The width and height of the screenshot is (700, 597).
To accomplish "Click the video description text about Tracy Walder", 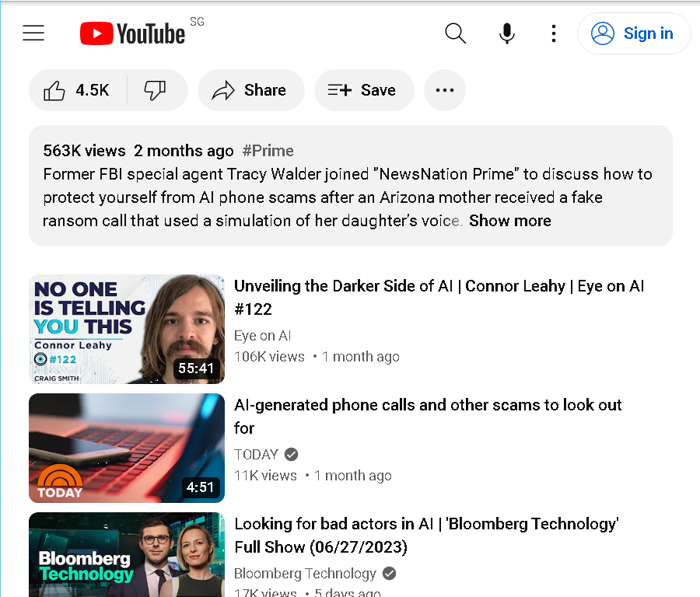I will [348, 197].
